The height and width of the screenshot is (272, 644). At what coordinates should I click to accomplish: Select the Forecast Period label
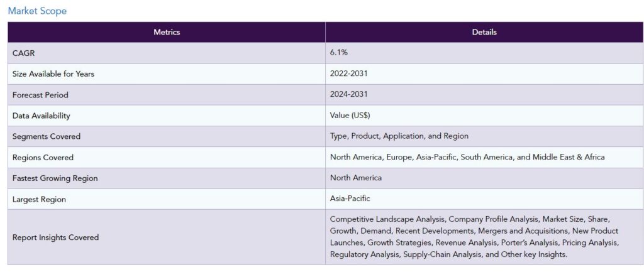(x=40, y=95)
